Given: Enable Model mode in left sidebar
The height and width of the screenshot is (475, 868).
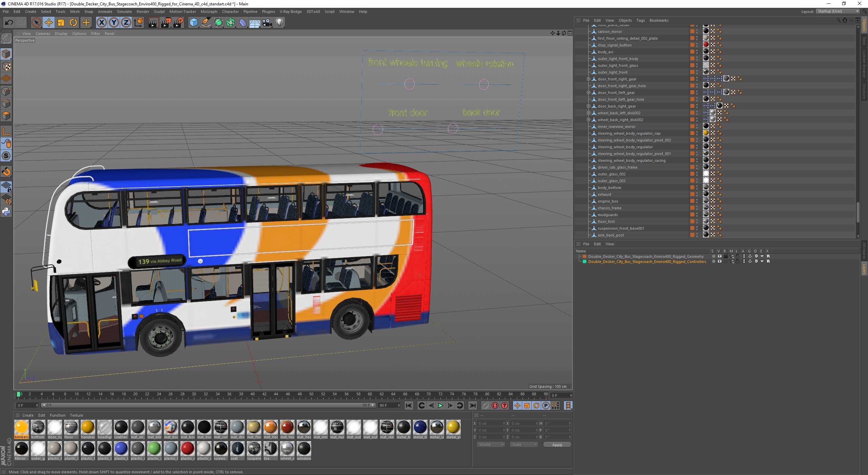Looking at the screenshot, I should pyautogui.click(x=6, y=54).
